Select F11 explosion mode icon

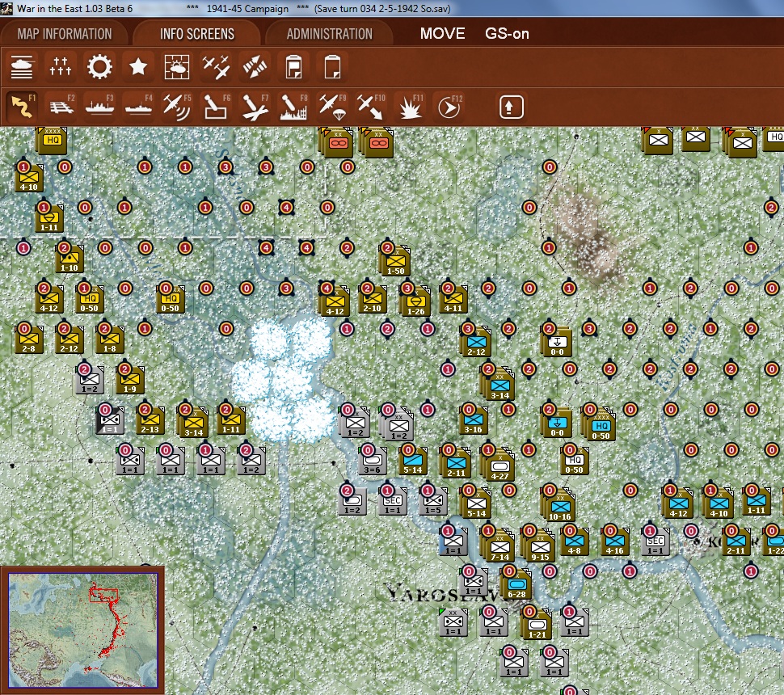410,107
